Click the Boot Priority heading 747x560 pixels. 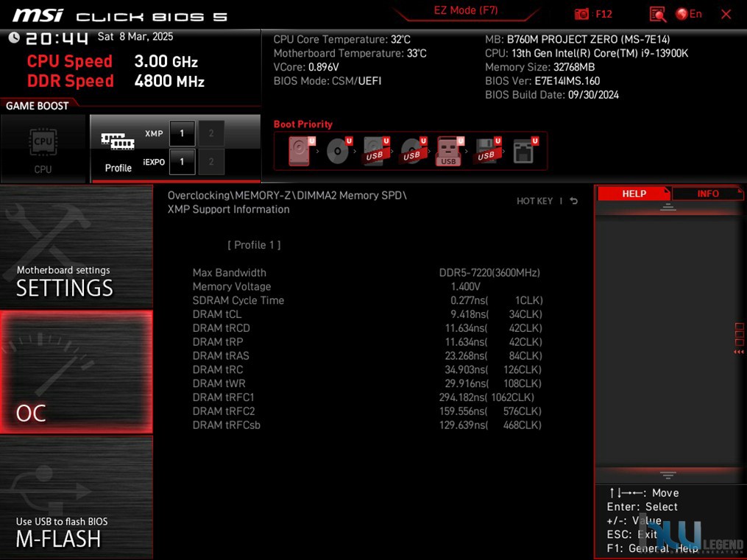click(303, 124)
